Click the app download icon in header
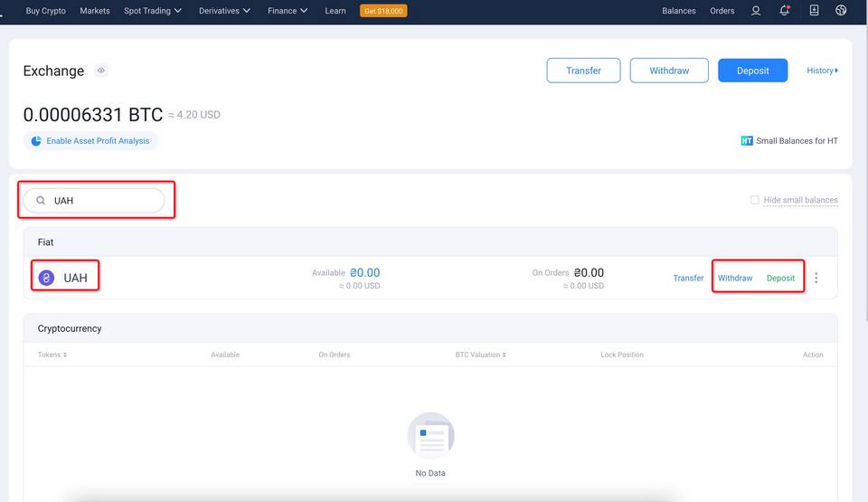868x502 pixels. tap(814, 11)
